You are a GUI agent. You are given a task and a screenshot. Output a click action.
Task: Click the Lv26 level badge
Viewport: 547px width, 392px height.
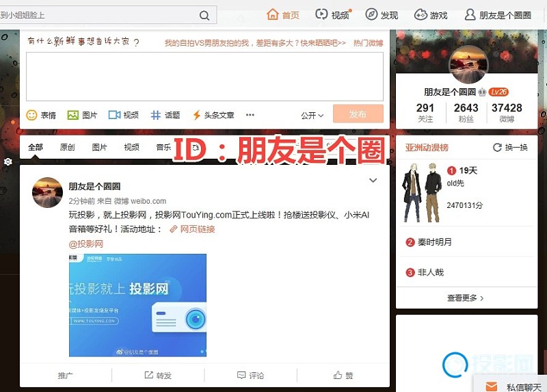(498, 92)
